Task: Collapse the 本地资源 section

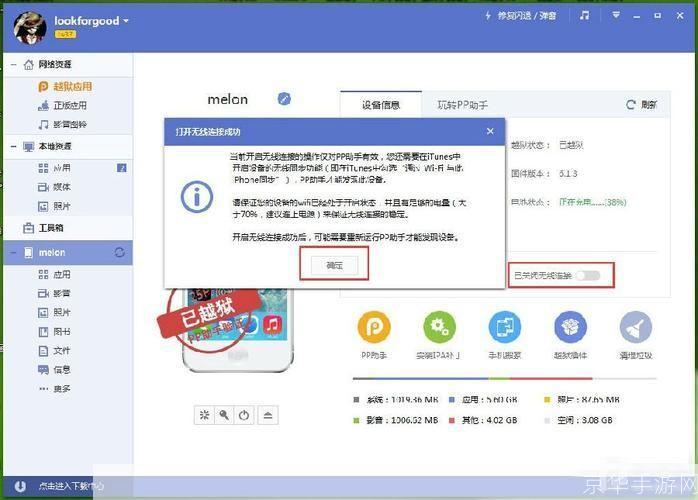Action: (x=14, y=146)
